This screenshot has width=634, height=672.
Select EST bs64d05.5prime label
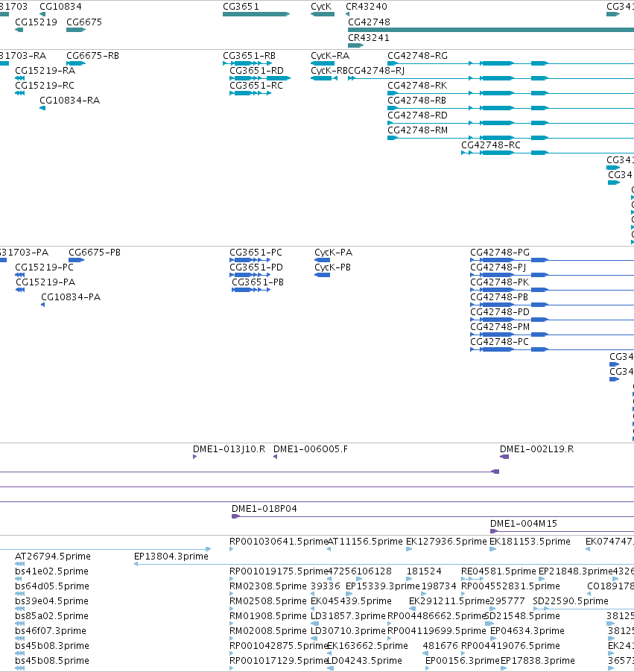pyautogui.click(x=51, y=586)
